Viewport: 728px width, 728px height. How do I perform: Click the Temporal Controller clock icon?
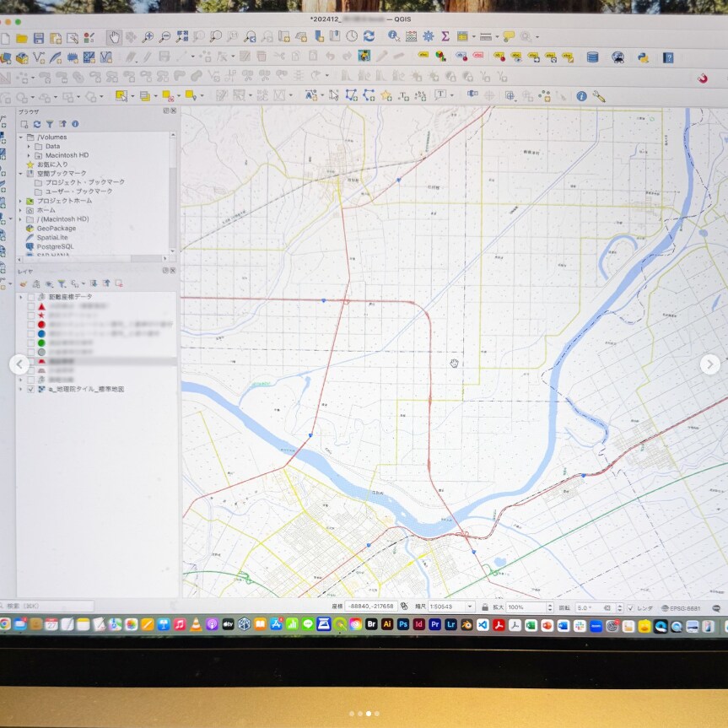(x=352, y=35)
